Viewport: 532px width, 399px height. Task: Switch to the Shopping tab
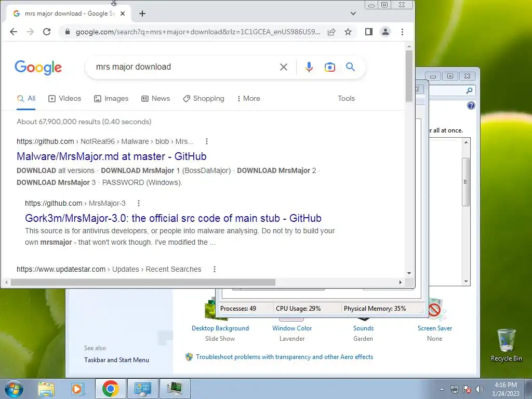pyautogui.click(x=204, y=98)
